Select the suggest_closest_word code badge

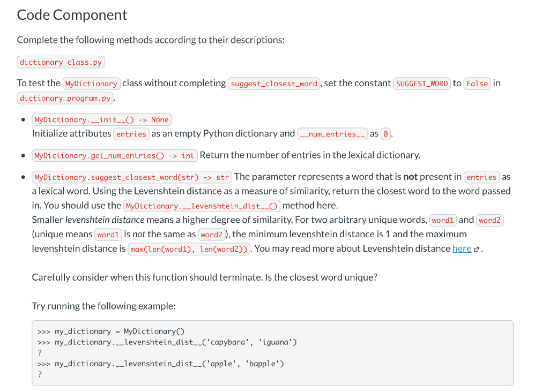(x=273, y=83)
